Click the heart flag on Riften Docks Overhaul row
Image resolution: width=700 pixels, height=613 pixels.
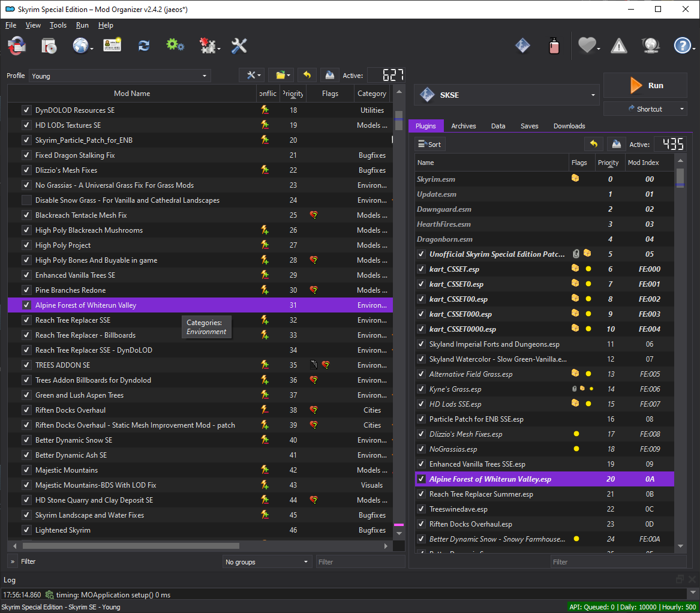click(x=314, y=410)
